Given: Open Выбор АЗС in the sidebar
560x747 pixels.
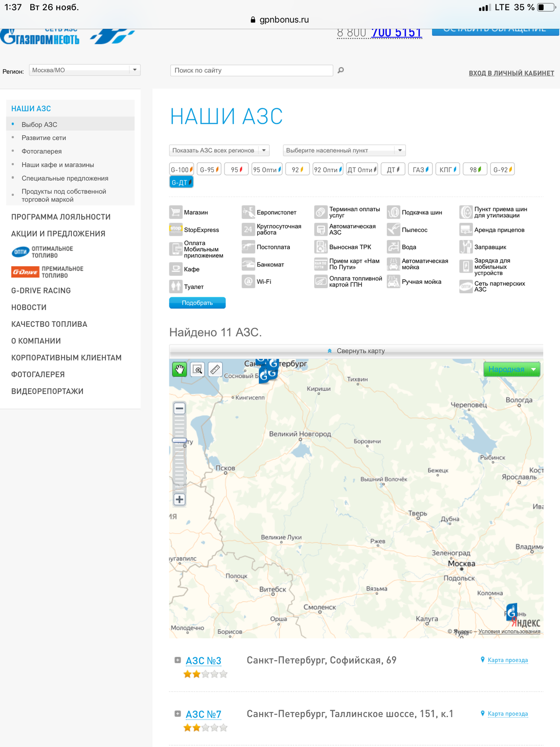Looking at the screenshot, I should pyautogui.click(x=39, y=125).
